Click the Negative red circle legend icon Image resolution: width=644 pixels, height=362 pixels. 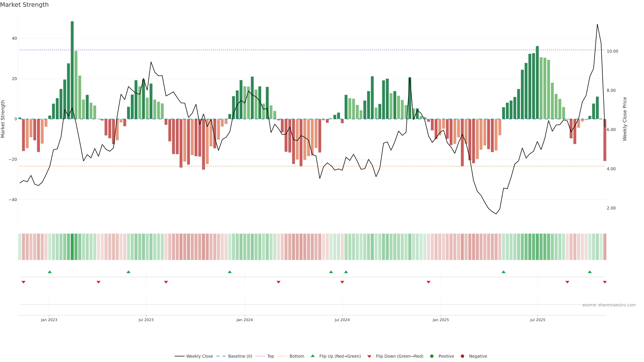[x=462, y=356]
